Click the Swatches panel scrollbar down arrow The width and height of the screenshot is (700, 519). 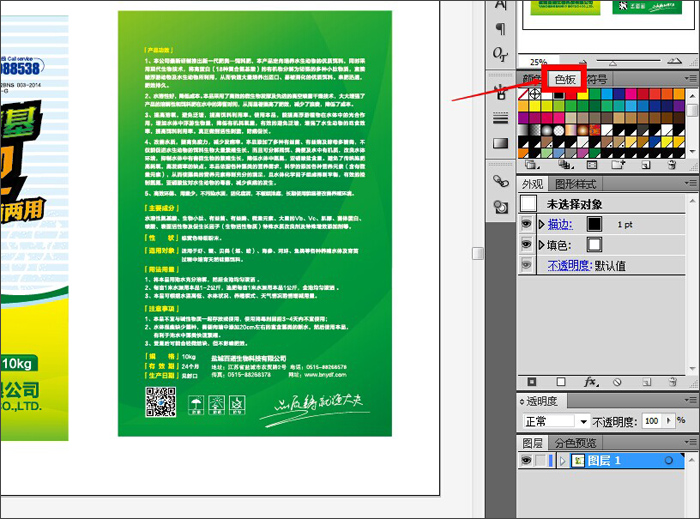point(692,152)
